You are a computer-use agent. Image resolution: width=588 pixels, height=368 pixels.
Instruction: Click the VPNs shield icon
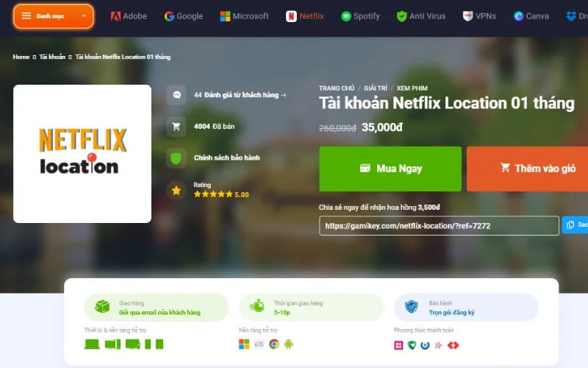click(x=467, y=16)
